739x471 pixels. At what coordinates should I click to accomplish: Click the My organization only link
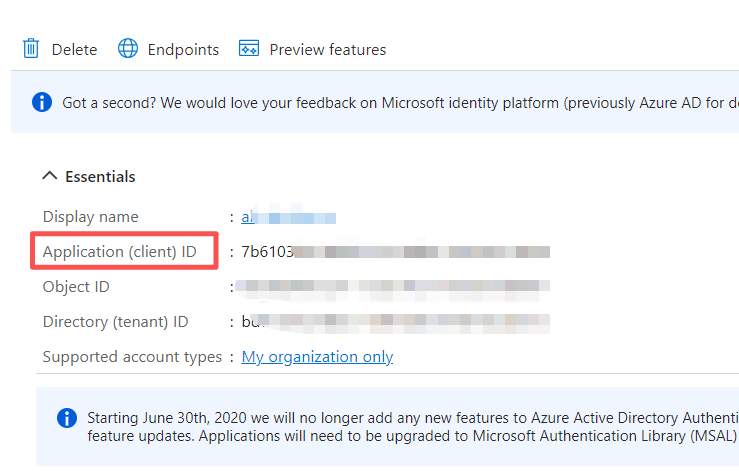317,357
